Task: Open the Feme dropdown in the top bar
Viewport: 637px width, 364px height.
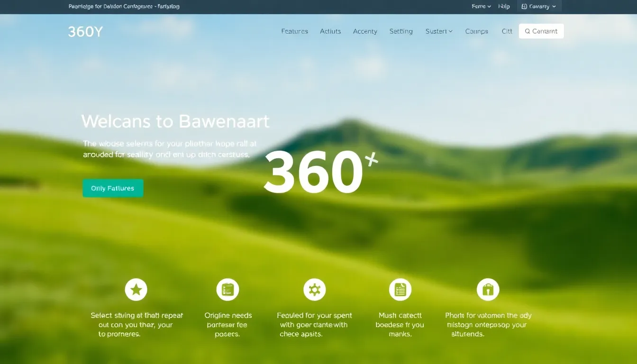Action: (481, 7)
